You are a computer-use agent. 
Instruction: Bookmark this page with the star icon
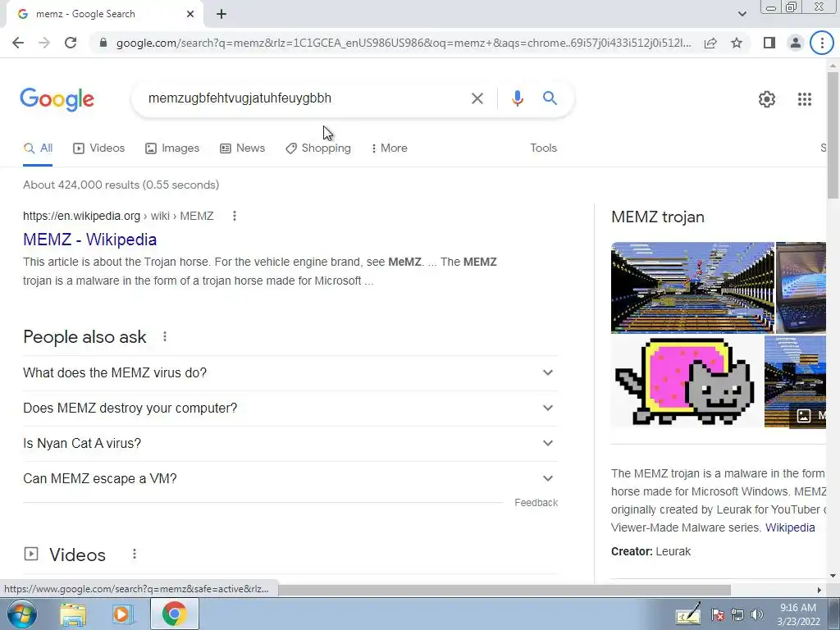737,43
